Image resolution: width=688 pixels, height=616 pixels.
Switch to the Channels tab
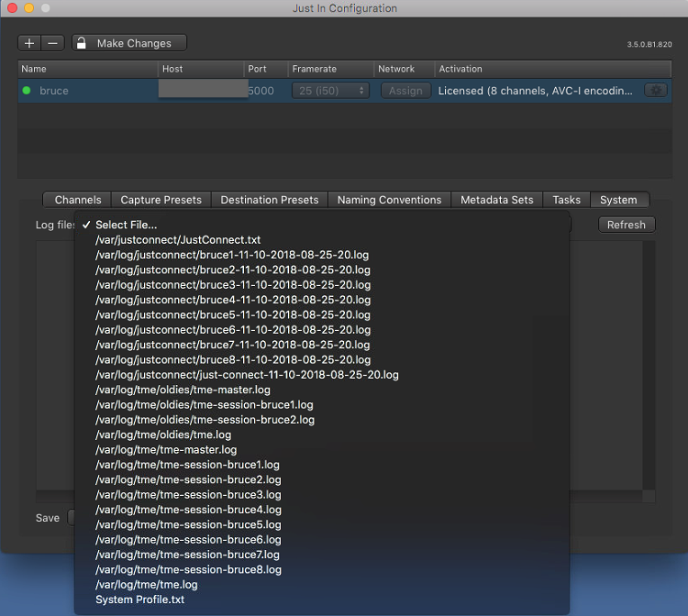click(x=78, y=200)
